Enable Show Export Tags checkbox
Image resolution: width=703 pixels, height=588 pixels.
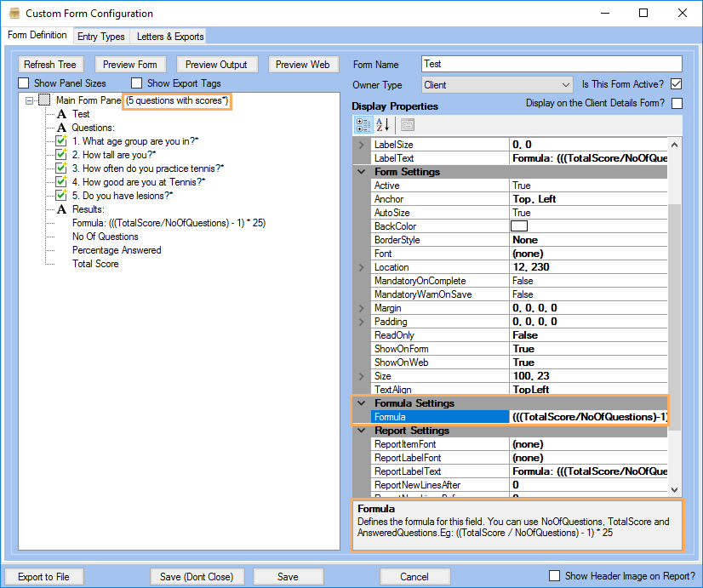tap(136, 83)
